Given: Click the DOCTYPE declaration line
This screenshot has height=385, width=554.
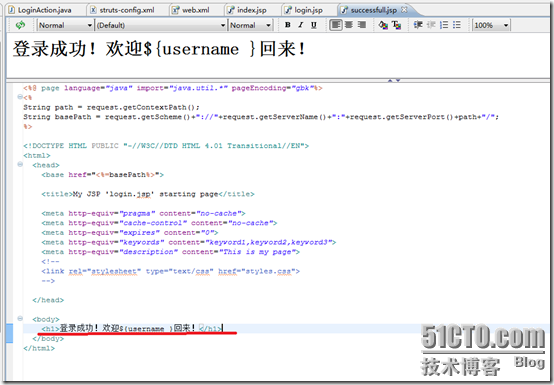Looking at the screenshot, I should point(166,146).
